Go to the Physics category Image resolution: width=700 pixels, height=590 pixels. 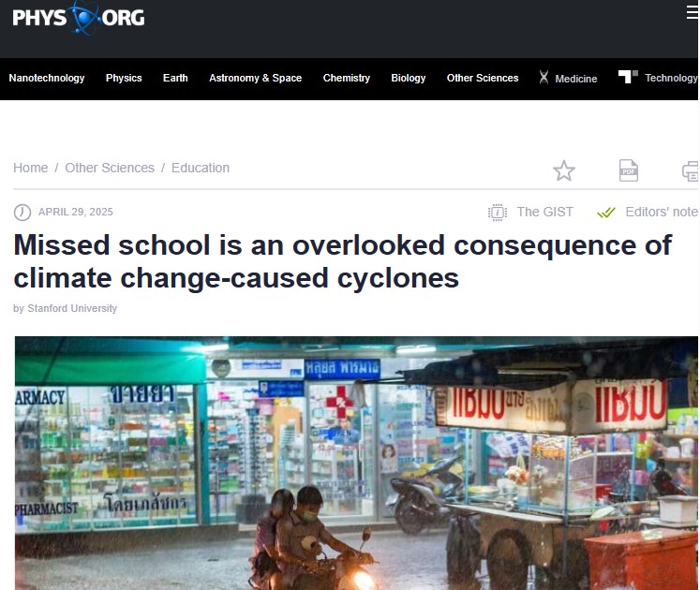[124, 78]
